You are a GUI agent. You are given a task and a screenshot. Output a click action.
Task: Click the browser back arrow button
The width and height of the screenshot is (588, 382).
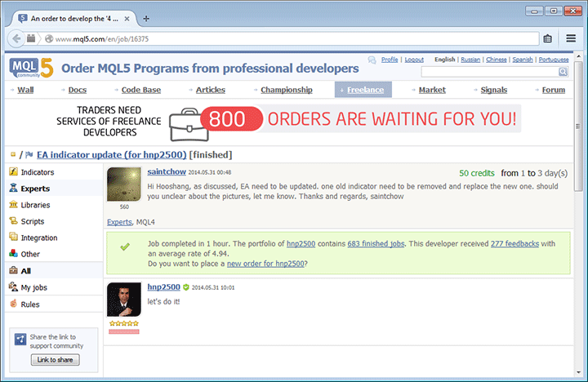tap(16, 38)
